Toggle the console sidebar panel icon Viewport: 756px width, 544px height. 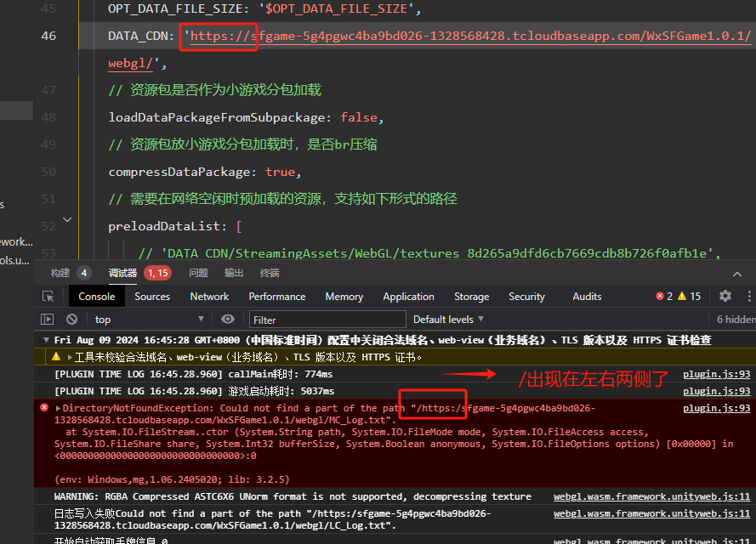point(48,320)
